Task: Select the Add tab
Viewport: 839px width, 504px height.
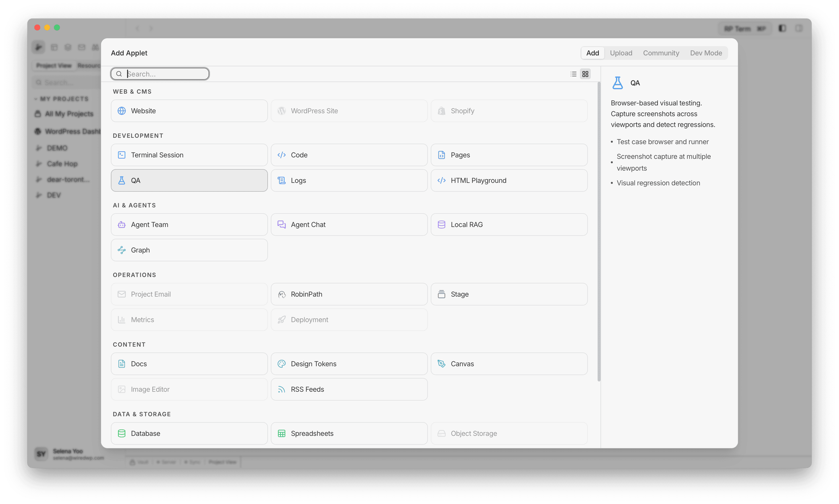Action: (x=592, y=53)
